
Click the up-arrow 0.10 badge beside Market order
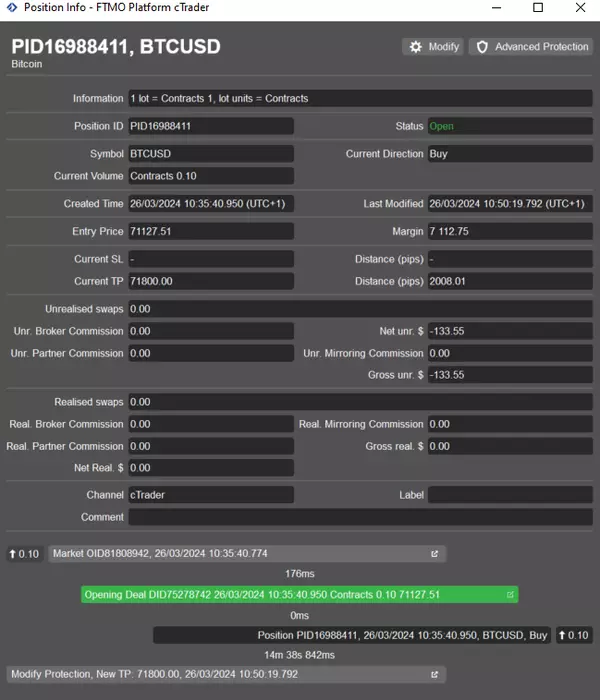pos(25,554)
